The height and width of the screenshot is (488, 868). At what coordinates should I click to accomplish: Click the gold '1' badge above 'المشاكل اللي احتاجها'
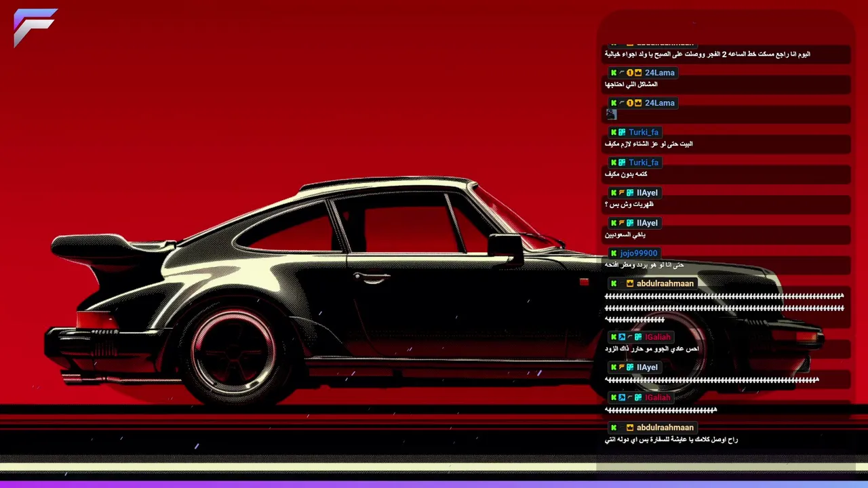[630, 73]
